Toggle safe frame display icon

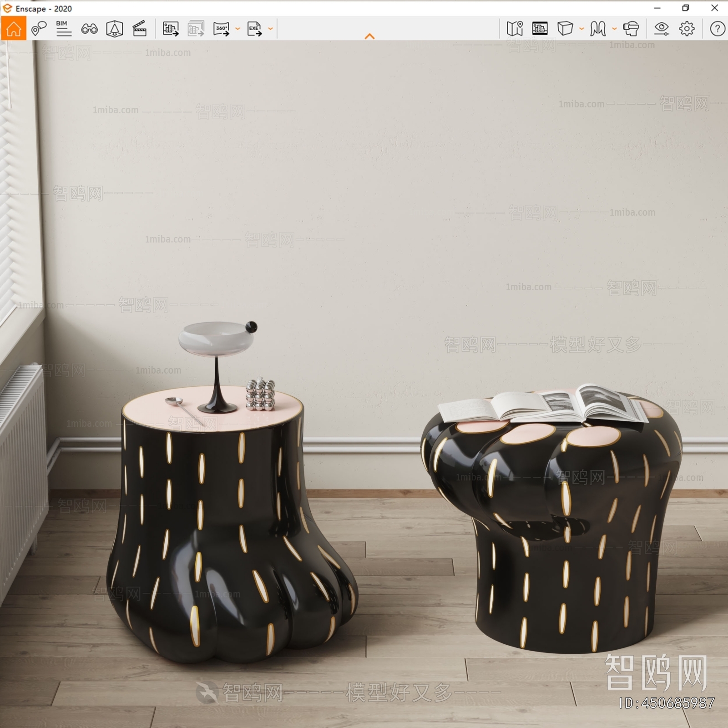(540, 29)
